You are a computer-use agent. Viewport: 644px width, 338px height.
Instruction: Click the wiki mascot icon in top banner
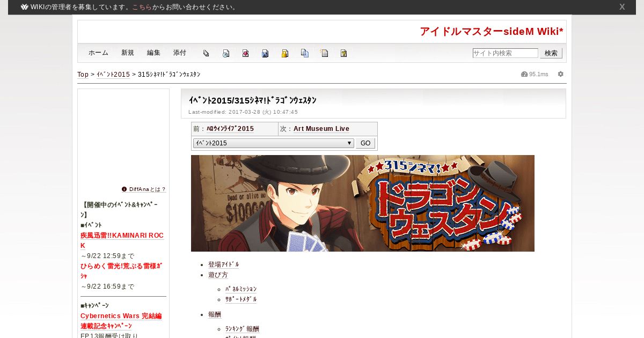[25, 7]
